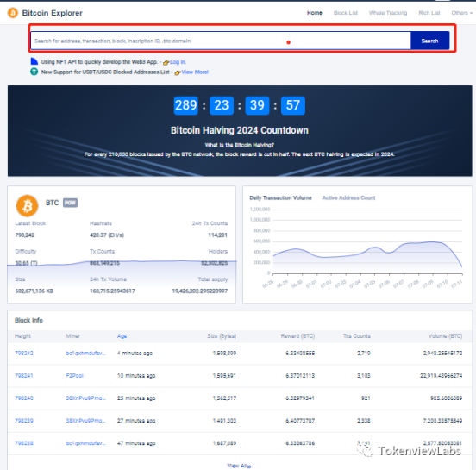Screen dimensions: 476x470
Task: Open block height 798239
Action: (x=24, y=421)
